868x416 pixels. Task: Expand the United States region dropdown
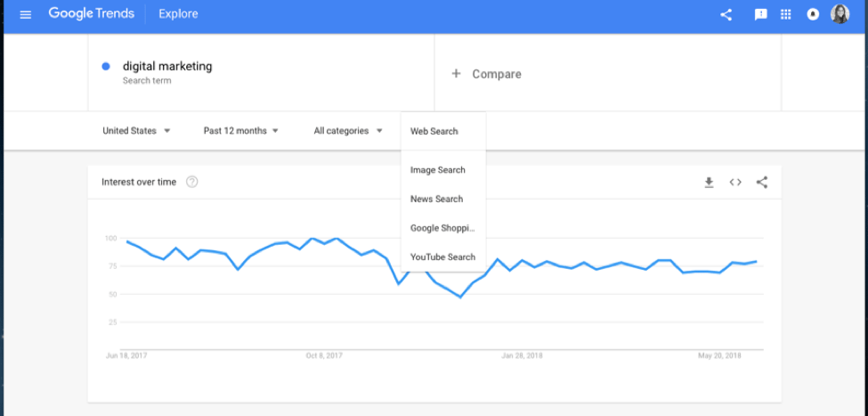coord(136,131)
